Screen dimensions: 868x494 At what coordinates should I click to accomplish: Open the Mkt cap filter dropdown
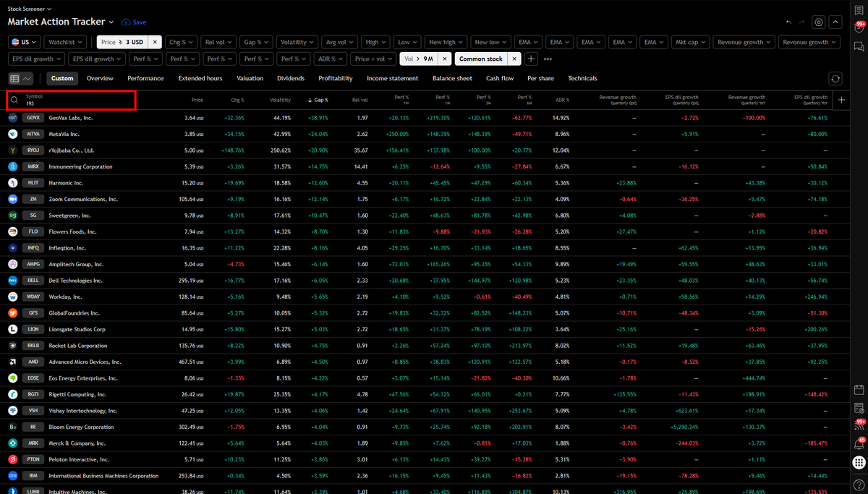coord(690,42)
